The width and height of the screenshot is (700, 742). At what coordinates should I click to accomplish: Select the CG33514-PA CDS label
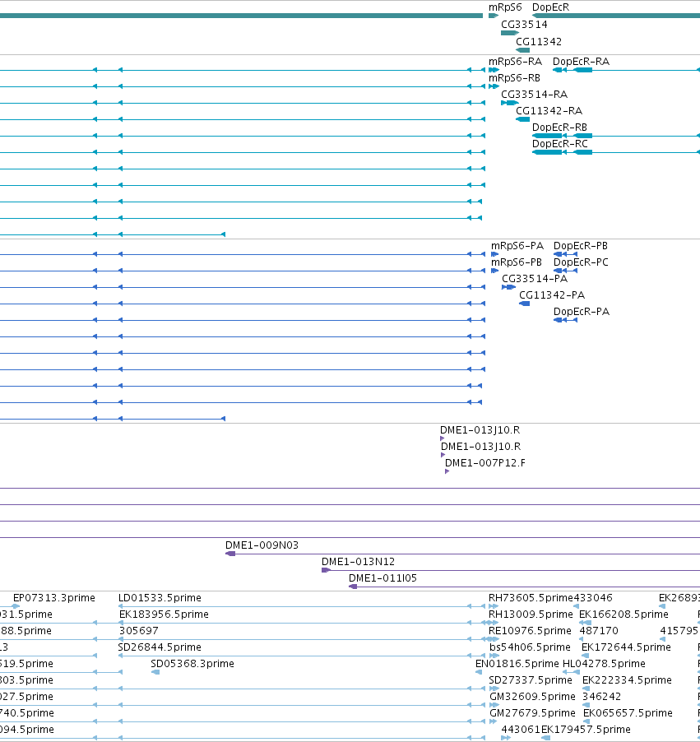pyautogui.click(x=535, y=279)
